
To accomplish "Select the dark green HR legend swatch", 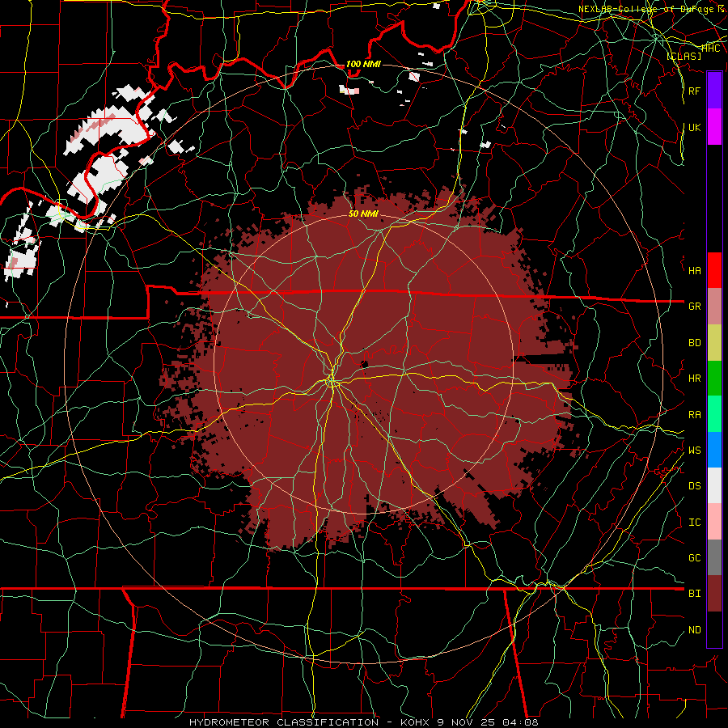I will pyautogui.click(x=714, y=378).
